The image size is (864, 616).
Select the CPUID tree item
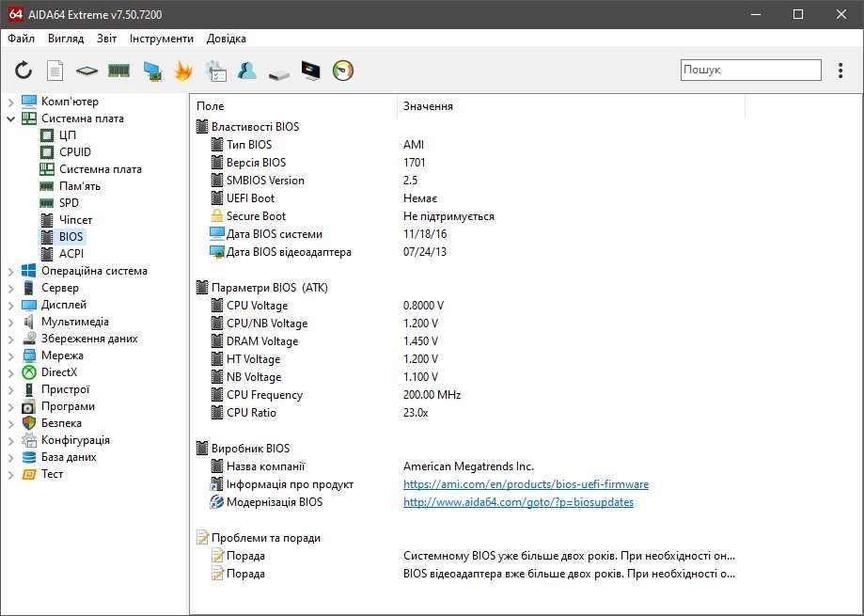click(x=75, y=152)
